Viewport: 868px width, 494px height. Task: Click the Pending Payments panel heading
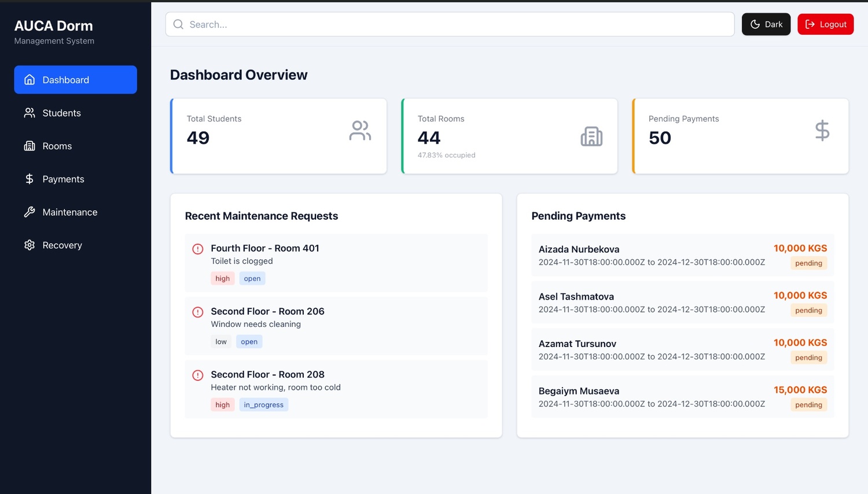[x=579, y=216]
